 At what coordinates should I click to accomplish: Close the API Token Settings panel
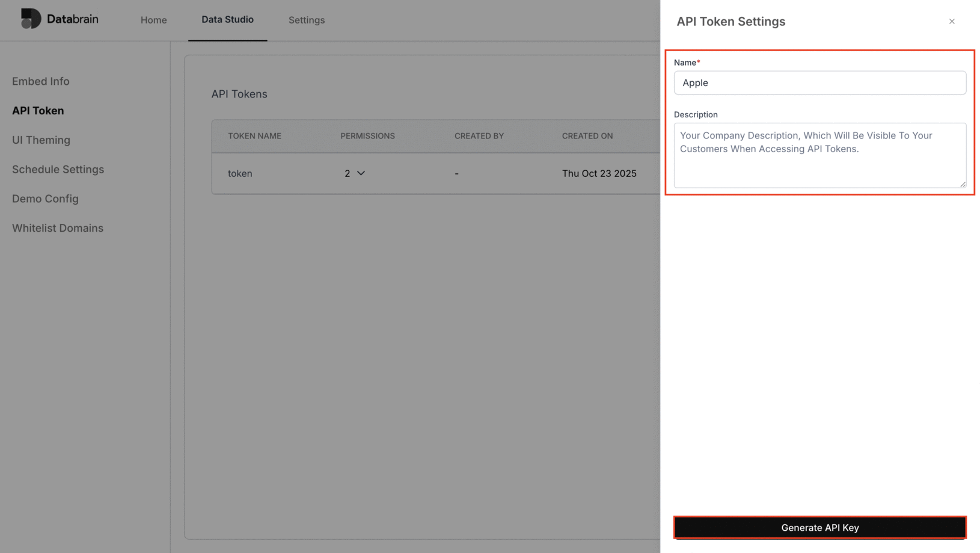[952, 21]
